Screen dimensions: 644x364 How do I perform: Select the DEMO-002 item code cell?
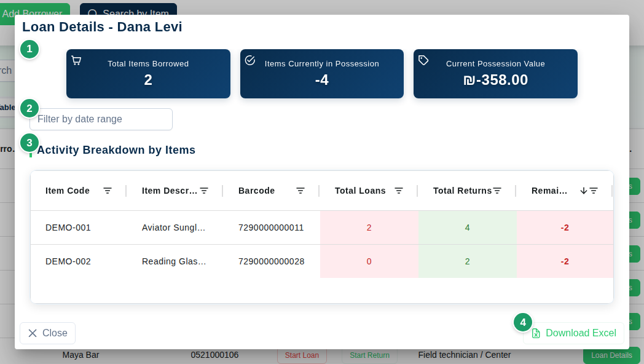point(68,261)
